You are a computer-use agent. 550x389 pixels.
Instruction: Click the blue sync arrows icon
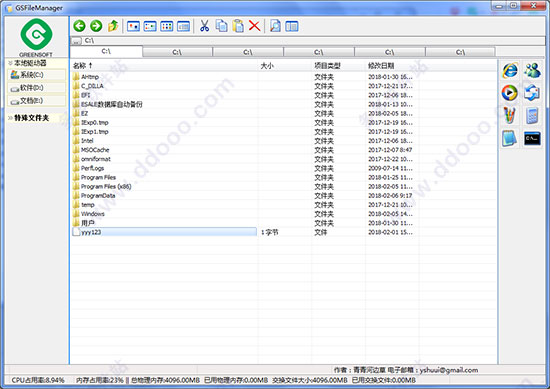point(532,93)
